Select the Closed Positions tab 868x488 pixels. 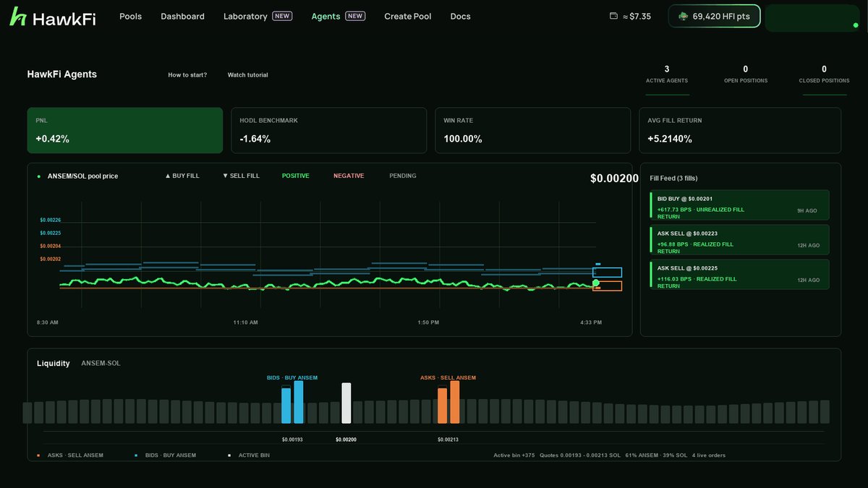click(x=824, y=75)
